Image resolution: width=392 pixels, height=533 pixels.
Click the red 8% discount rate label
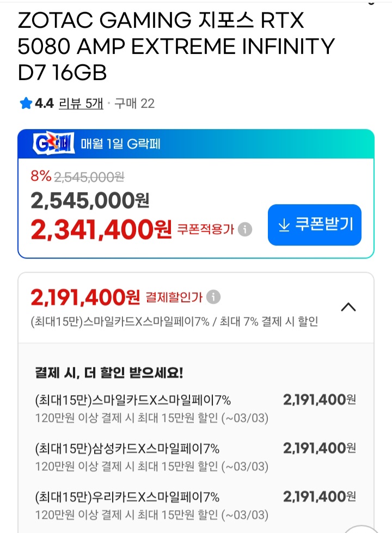coord(41,176)
